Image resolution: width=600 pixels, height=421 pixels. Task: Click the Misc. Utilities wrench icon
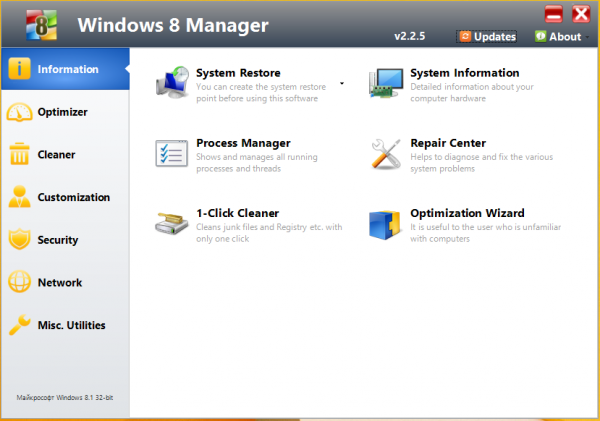[x=19, y=325]
